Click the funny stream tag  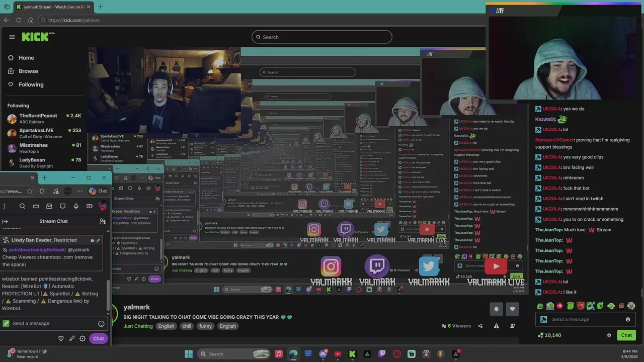tap(205, 326)
